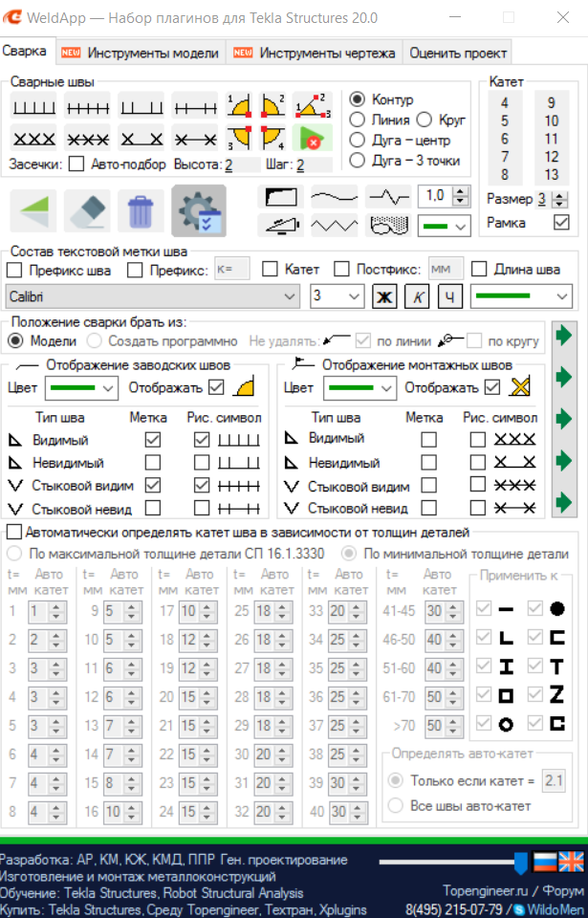This screenshot has width=588, height=918.
Task: Select the wavy line break symbol icon
Action: 335,197
